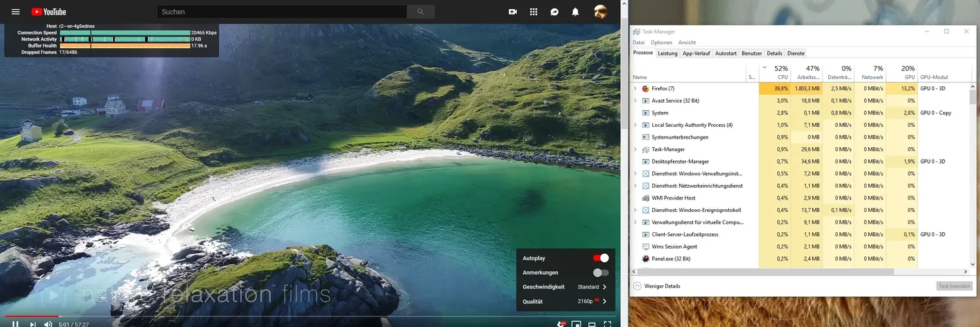Expand the Task-Manager process row

635,149
